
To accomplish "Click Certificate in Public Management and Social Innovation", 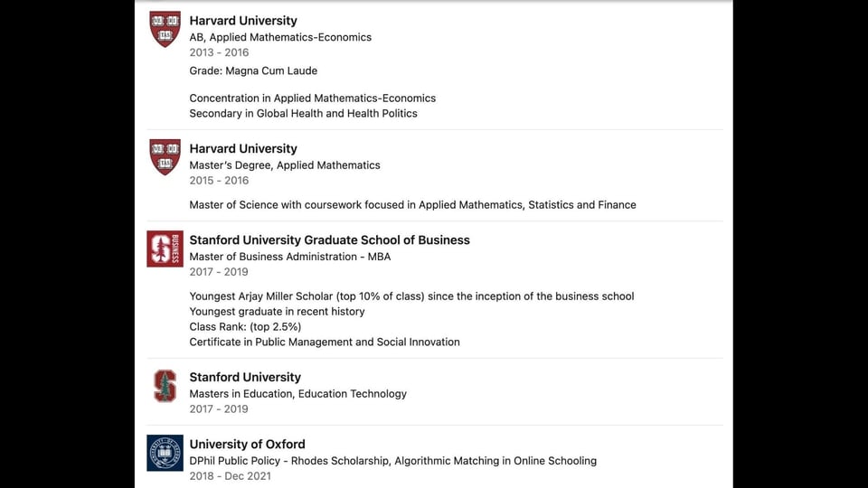I will (325, 342).
